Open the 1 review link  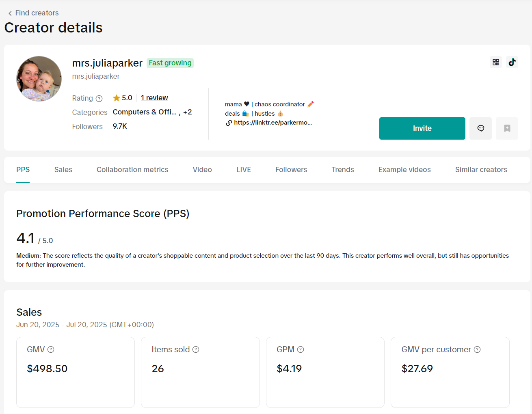click(154, 98)
